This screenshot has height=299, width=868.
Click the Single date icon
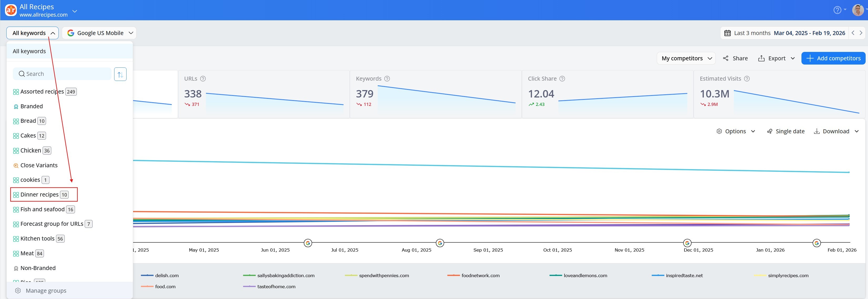769,131
